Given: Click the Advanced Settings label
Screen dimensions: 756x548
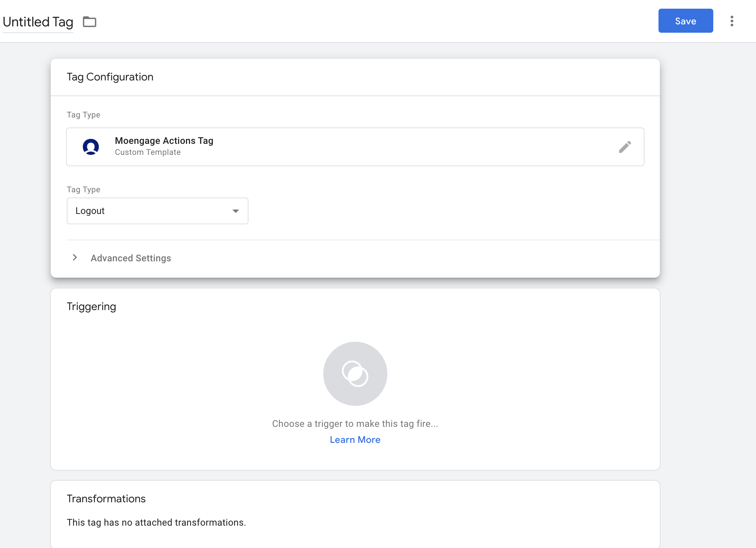Looking at the screenshot, I should click(x=131, y=258).
